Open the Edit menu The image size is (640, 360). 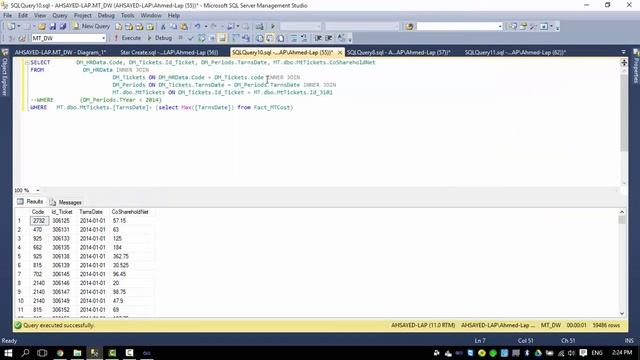23,15
